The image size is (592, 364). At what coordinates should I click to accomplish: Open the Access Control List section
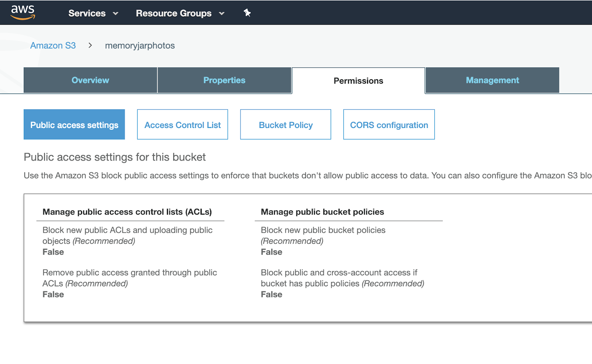(182, 124)
